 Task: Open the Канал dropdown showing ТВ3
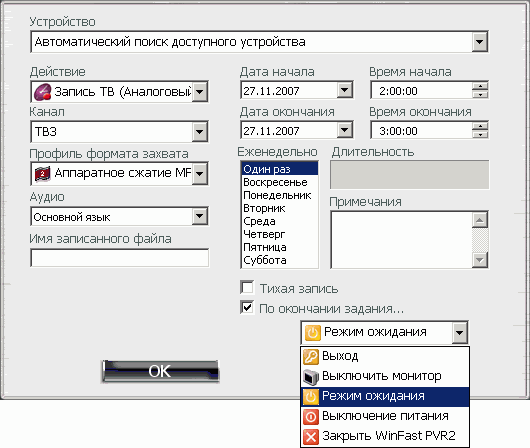click(x=200, y=132)
